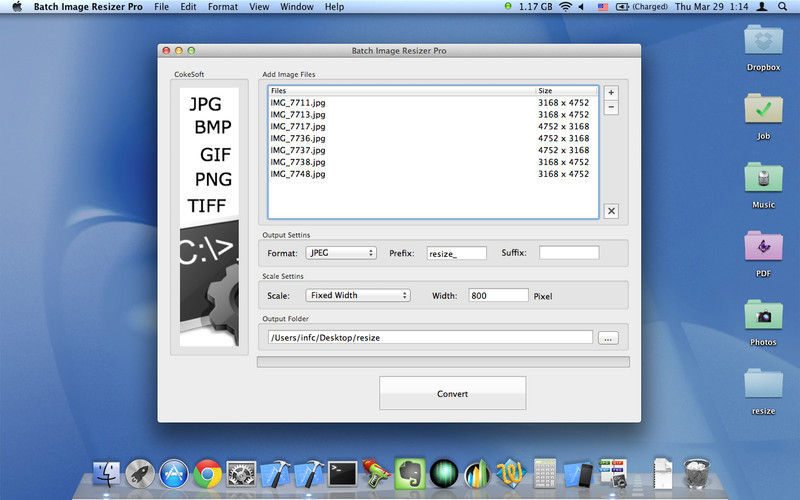800x500 pixels.
Task: Open the documents stack in the Dock
Action: pyautogui.click(x=663, y=473)
